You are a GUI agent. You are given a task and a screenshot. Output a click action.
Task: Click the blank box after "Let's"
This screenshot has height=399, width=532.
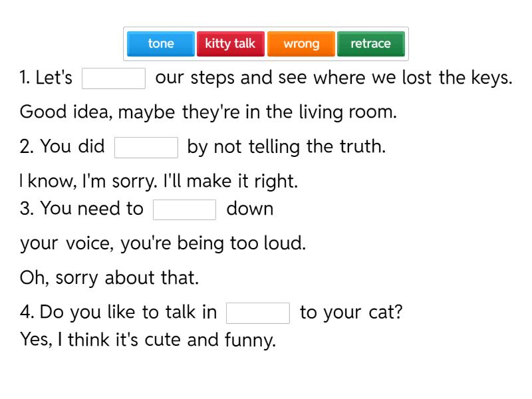114,78
